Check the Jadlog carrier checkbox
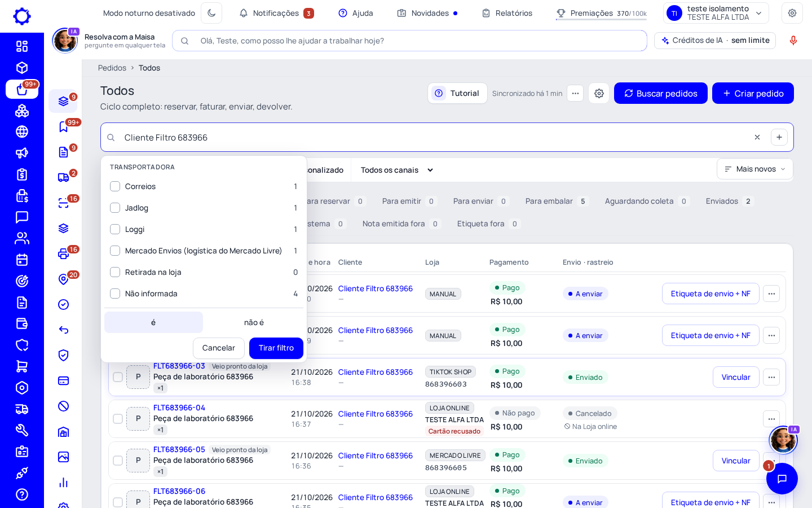Image resolution: width=812 pixels, height=508 pixels. pos(115,208)
